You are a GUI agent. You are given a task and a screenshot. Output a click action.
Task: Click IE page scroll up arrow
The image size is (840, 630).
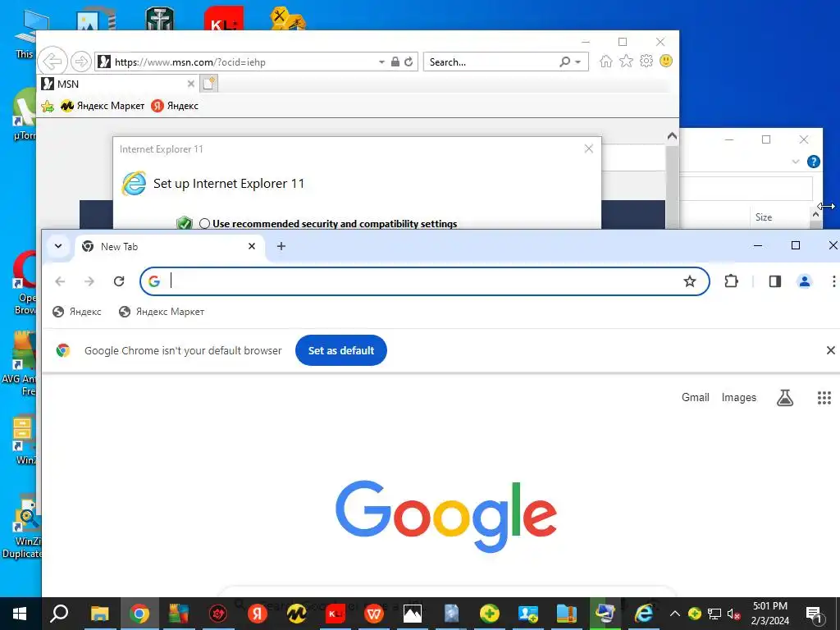[x=672, y=137]
